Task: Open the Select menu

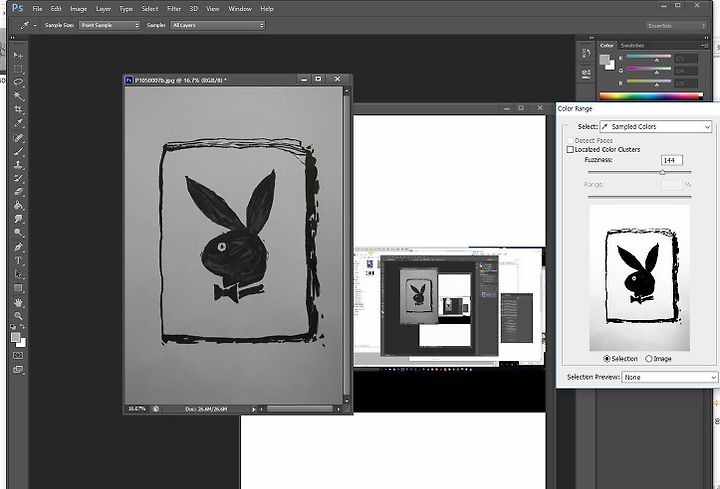Action: pos(150,9)
